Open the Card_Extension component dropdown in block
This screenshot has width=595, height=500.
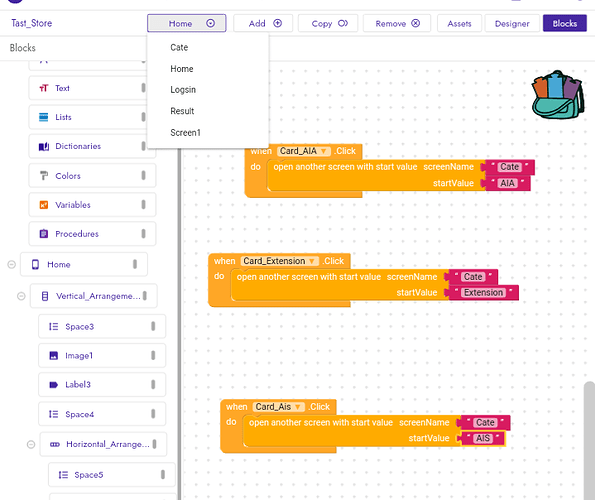(280, 261)
